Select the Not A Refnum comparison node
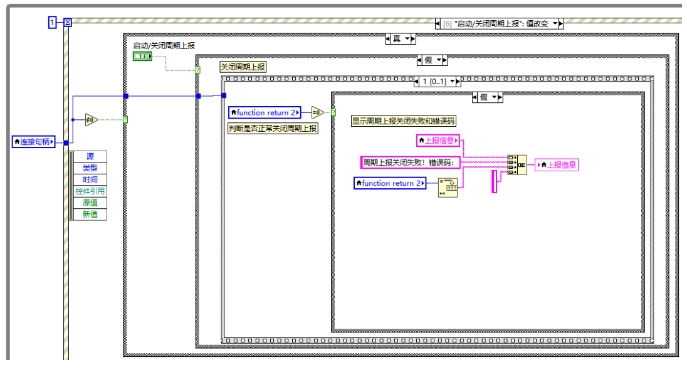 91,119
